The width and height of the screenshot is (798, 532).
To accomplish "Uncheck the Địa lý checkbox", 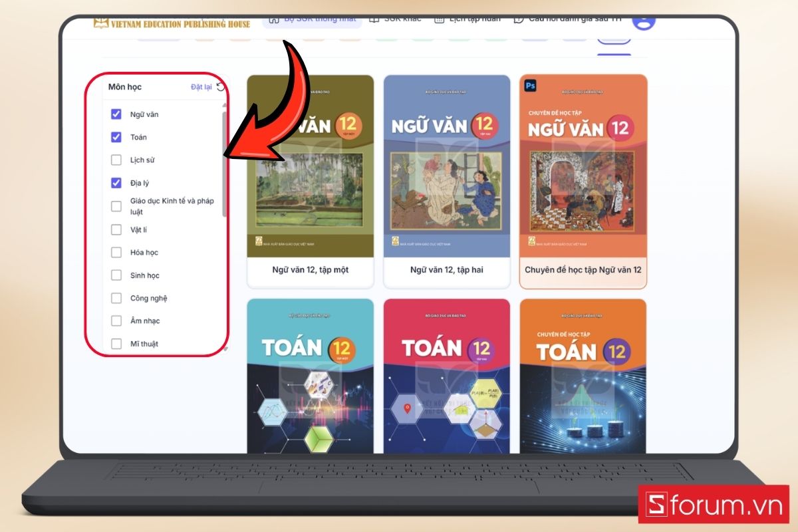I will click(116, 183).
